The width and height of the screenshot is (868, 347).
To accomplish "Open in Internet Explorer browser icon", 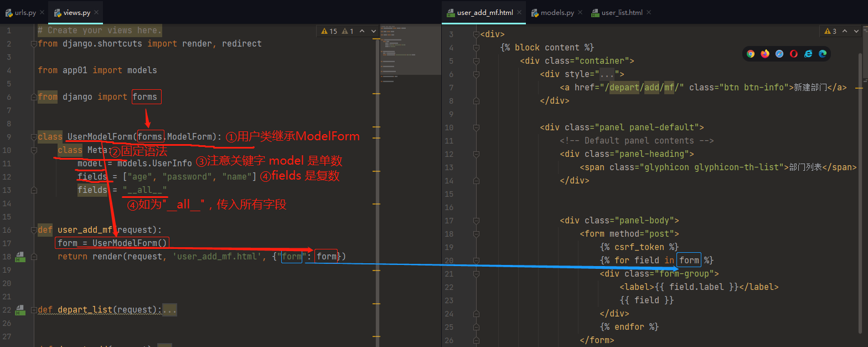I will 808,54.
